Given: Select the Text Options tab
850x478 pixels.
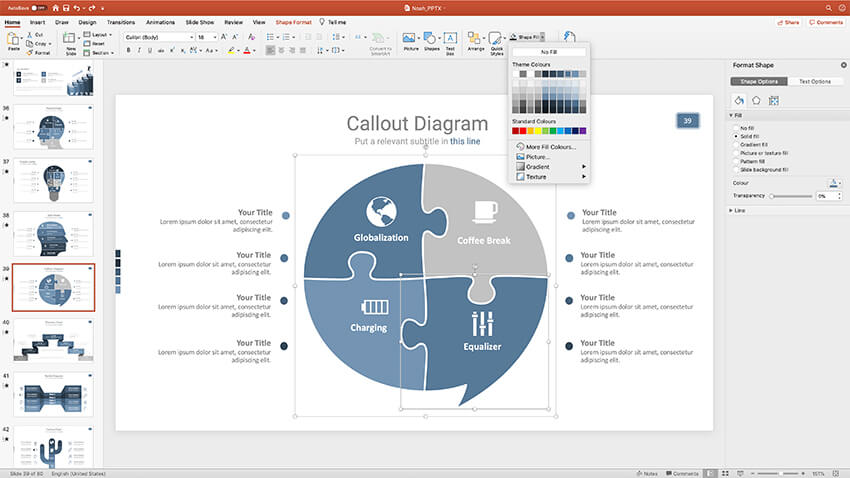Looking at the screenshot, I should pyautogui.click(x=814, y=81).
